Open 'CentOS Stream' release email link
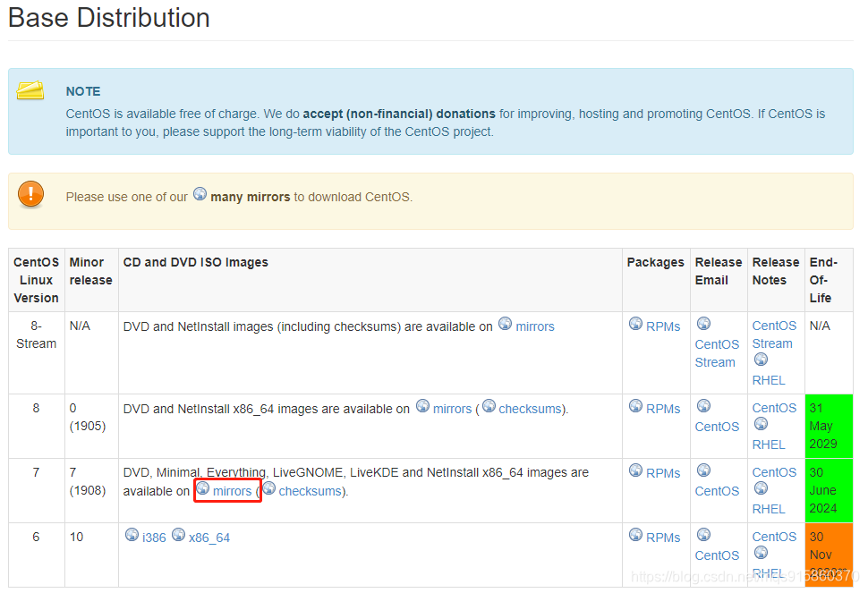The image size is (868, 593). [717, 353]
